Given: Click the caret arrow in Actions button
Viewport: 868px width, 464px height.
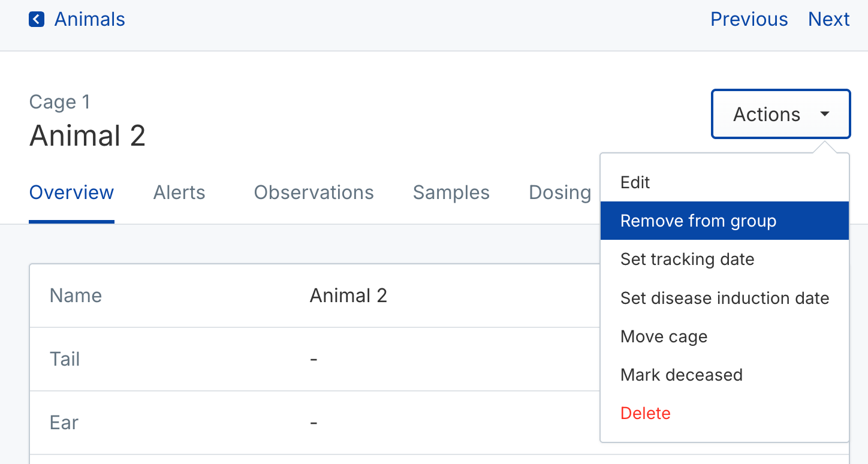Looking at the screenshot, I should [825, 115].
